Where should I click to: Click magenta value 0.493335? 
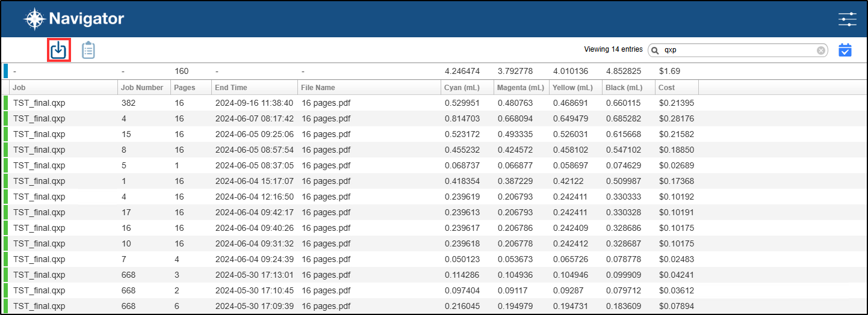[515, 134]
